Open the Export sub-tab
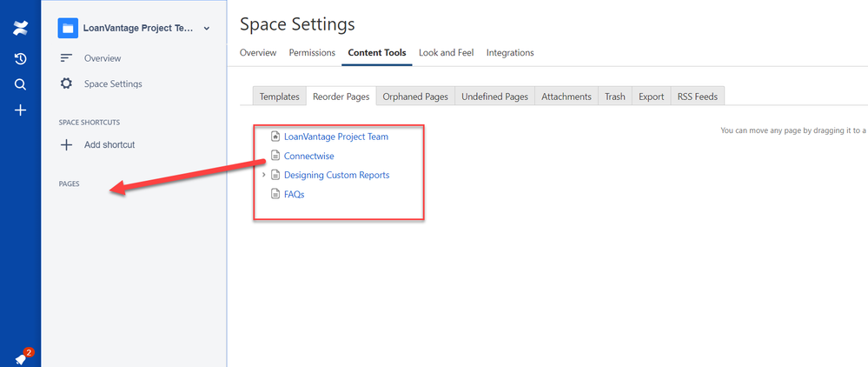868x367 pixels. (651, 97)
